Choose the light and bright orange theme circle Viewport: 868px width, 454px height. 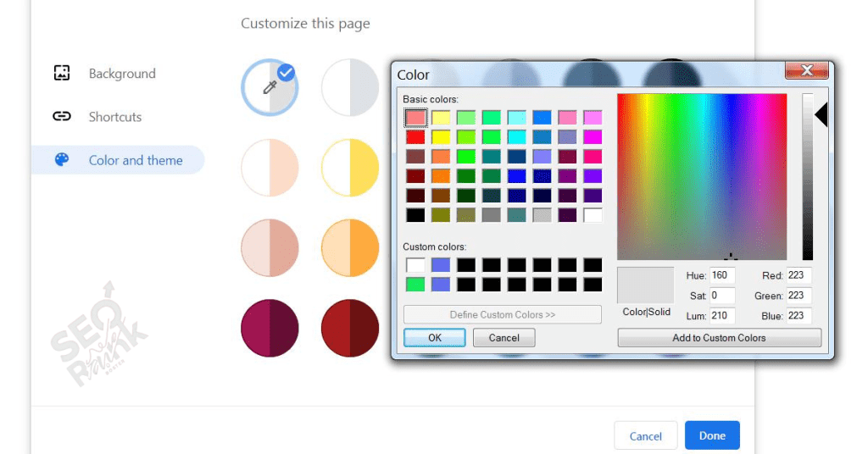(350, 247)
